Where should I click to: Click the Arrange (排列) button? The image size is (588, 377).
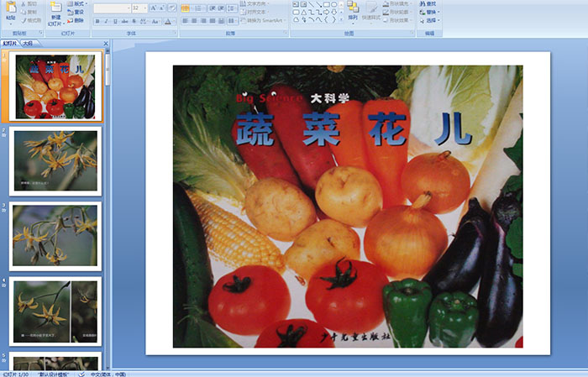point(353,12)
